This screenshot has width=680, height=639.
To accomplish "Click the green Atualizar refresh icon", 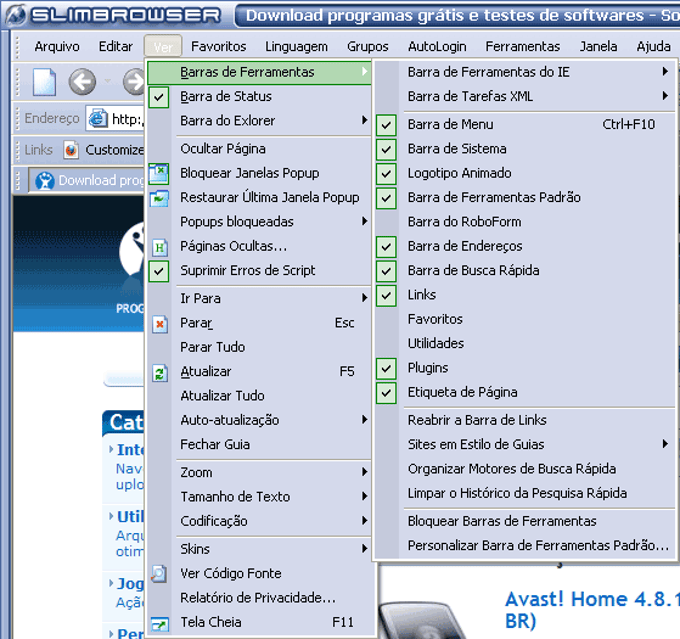I will (160, 373).
